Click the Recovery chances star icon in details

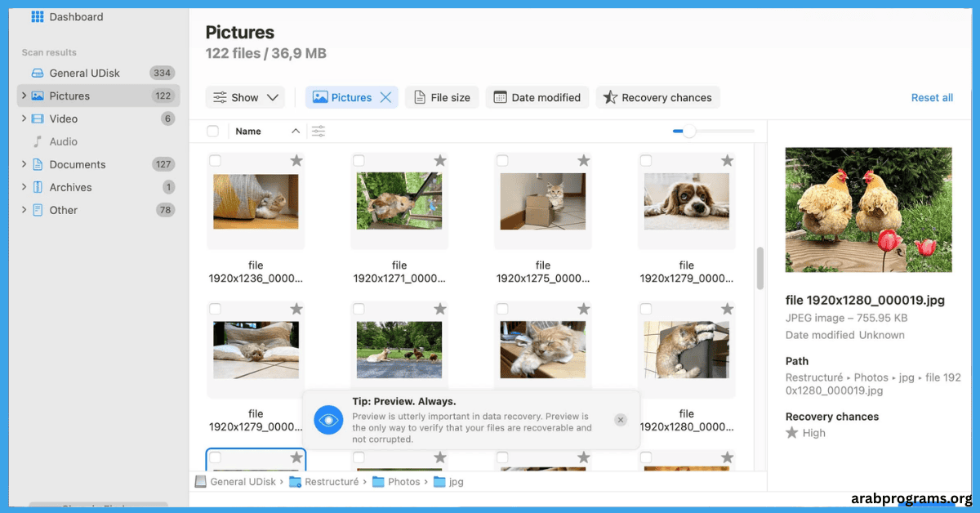tap(791, 433)
